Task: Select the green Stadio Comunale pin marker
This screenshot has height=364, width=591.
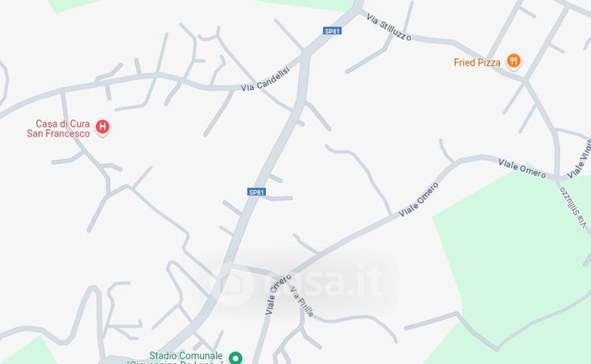Action: pos(236,357)
